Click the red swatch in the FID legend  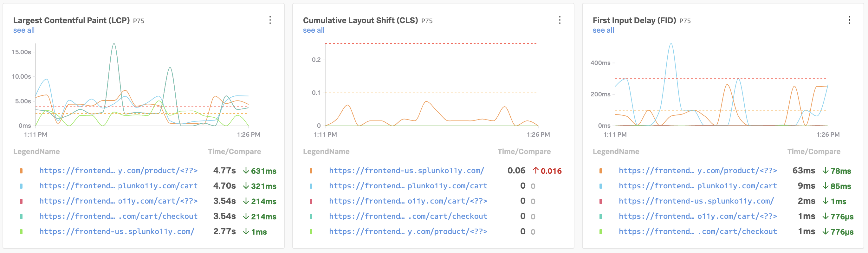[601, 201]
